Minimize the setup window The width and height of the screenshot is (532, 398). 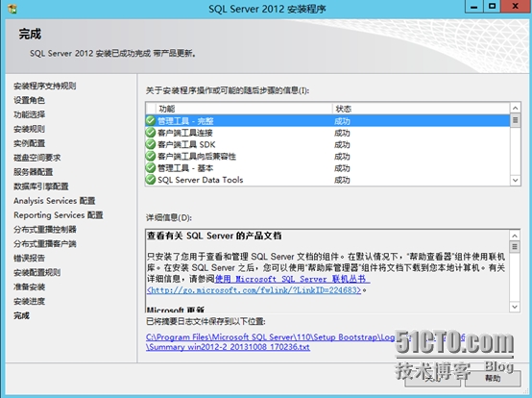[474, 7]
